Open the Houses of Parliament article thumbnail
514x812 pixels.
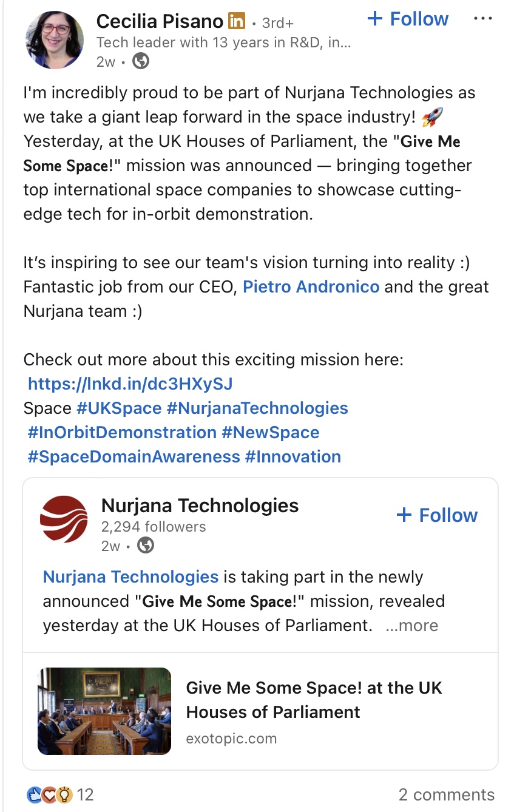coord(104,711)
